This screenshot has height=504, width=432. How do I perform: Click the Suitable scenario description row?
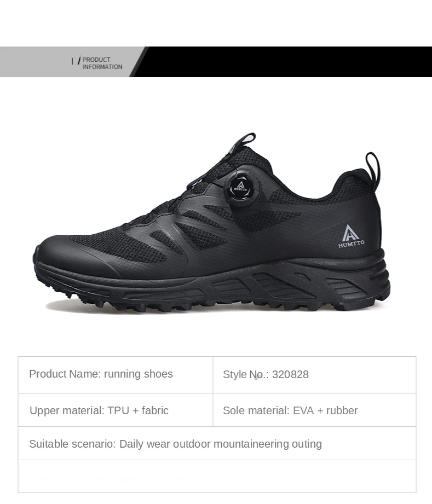point(217,444)
